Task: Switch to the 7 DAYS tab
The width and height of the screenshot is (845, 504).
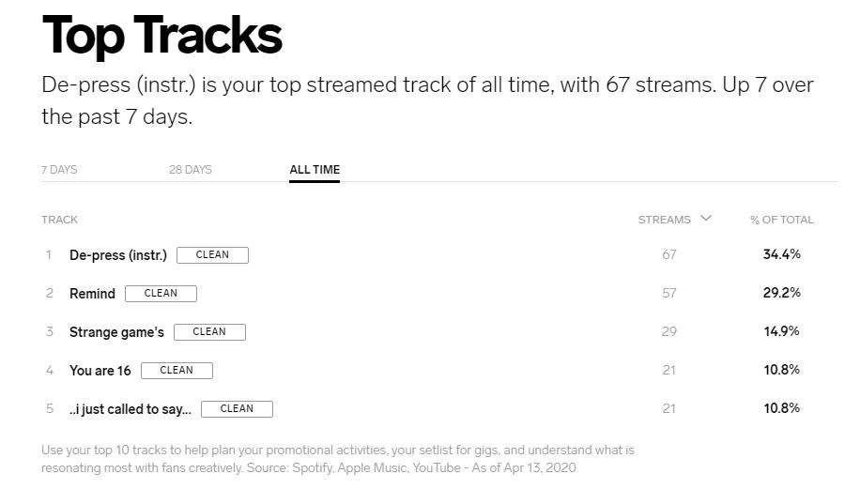Action: [59, 170]
